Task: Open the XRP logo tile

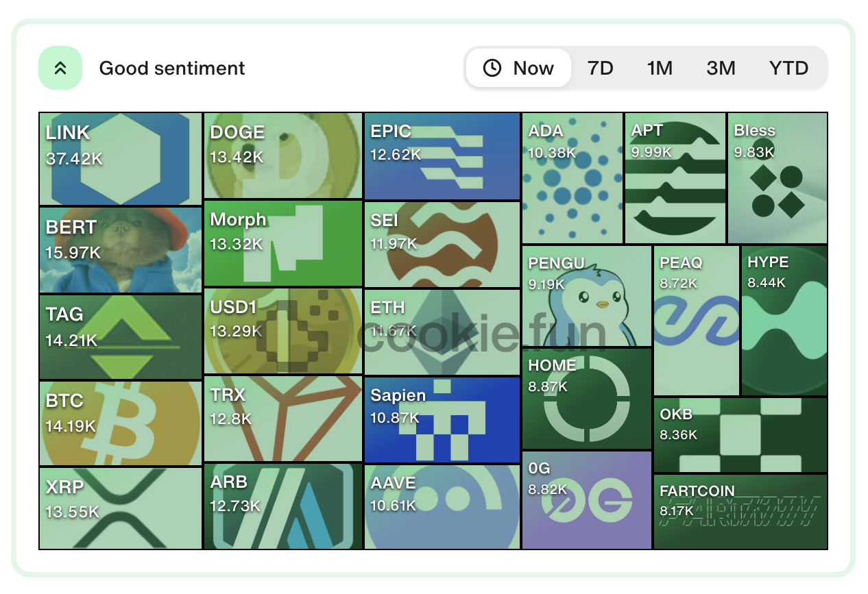Action: [121, 508]
